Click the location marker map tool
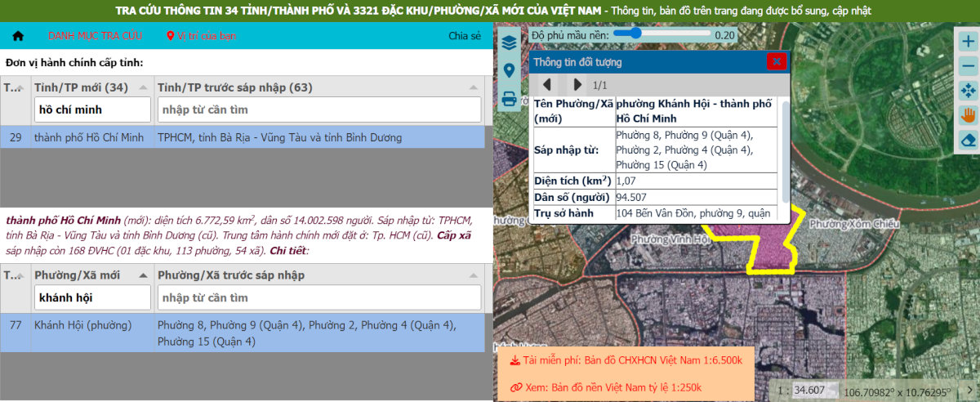Screen dimensions: 980x402 (509, 71)
